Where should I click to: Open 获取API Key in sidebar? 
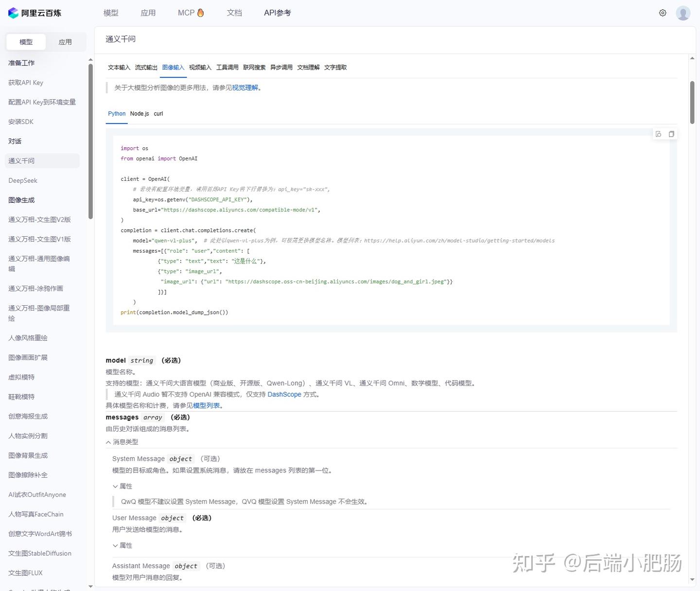26,83
